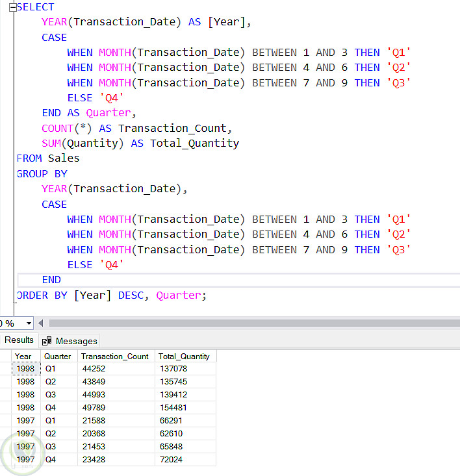Viewport: 460px width, 476px height.
Task: Click the 43849 transaction count cell
Action: [116, 382]
